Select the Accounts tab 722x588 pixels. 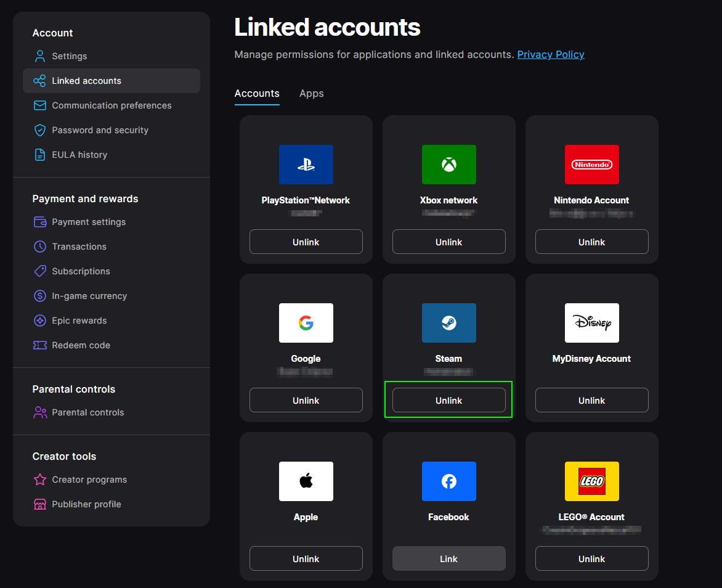coord(257,94)
